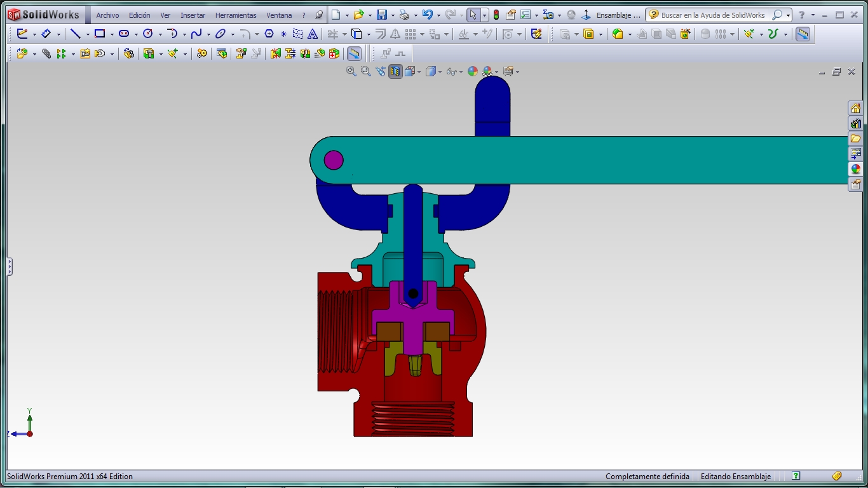Click the Save diskette icon
868x488 pixels.
(x=382, y=15)
